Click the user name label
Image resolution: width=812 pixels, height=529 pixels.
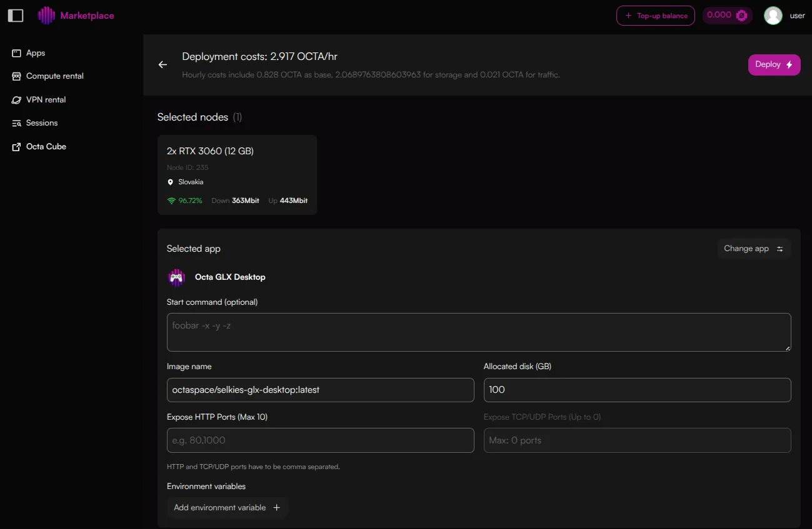pyautogui.click(x=798, y=16)
